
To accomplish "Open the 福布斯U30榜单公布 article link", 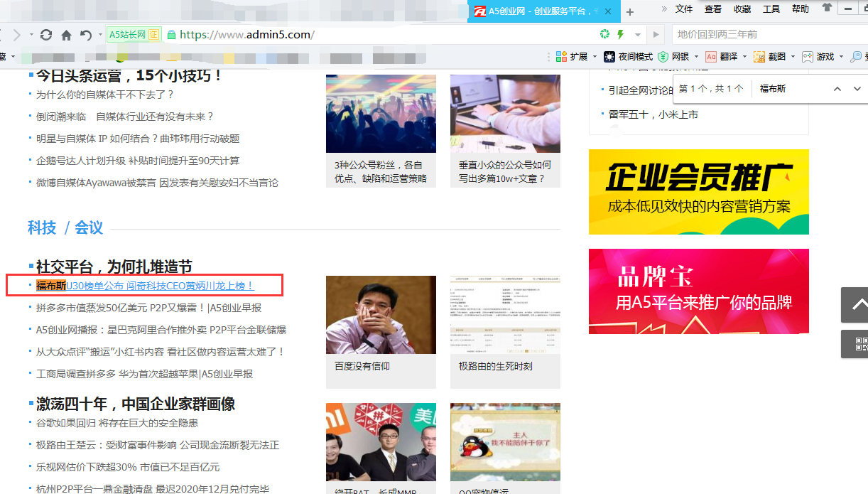I will (159, 286).
